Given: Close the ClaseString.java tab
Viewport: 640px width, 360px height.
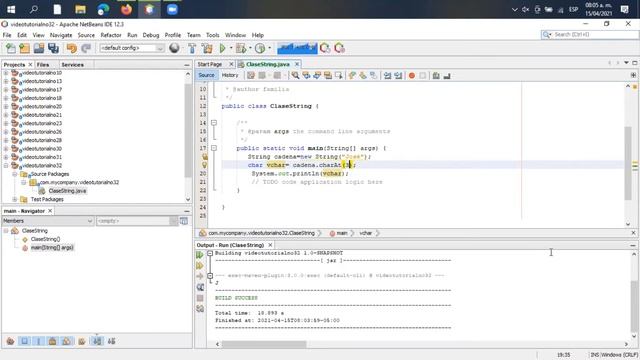Looking at the screenshot, I should click(297, 64).
